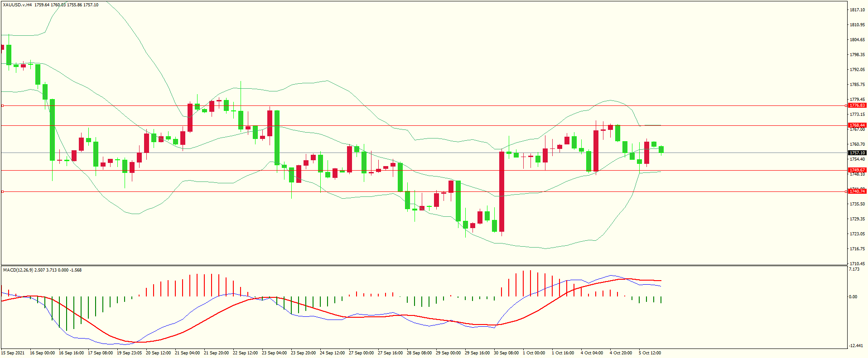Click the 16 Sep 16:00 time label
Viewport: 868px width, 358px height.
71,353
